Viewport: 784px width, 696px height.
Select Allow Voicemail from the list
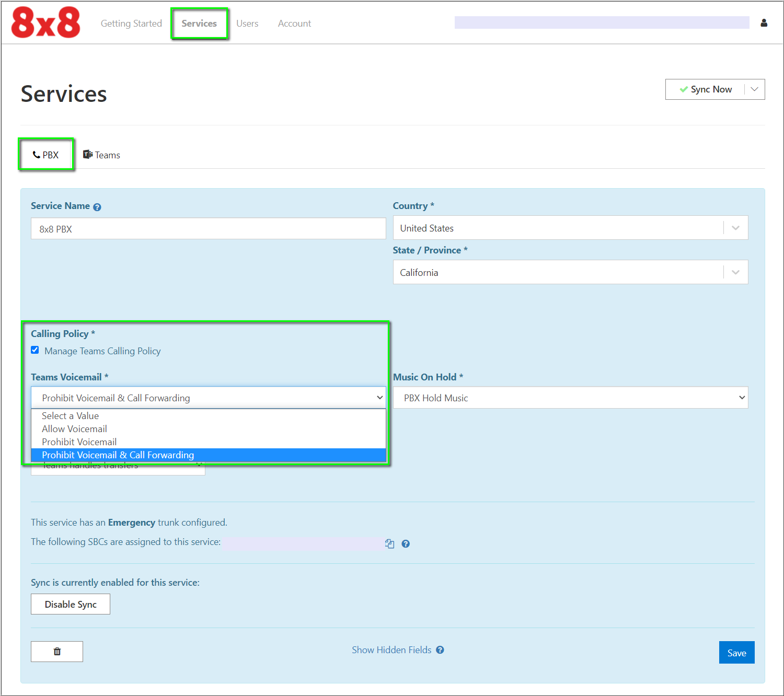[x=74, y=428]
